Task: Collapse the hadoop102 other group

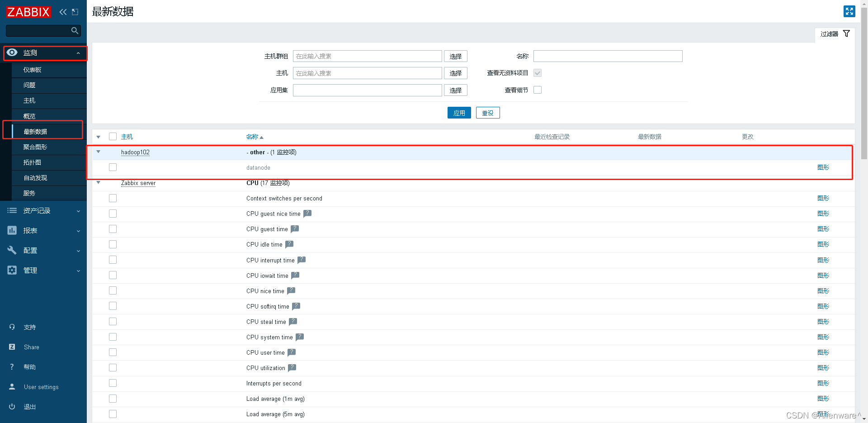Action: tap(98, 152)
